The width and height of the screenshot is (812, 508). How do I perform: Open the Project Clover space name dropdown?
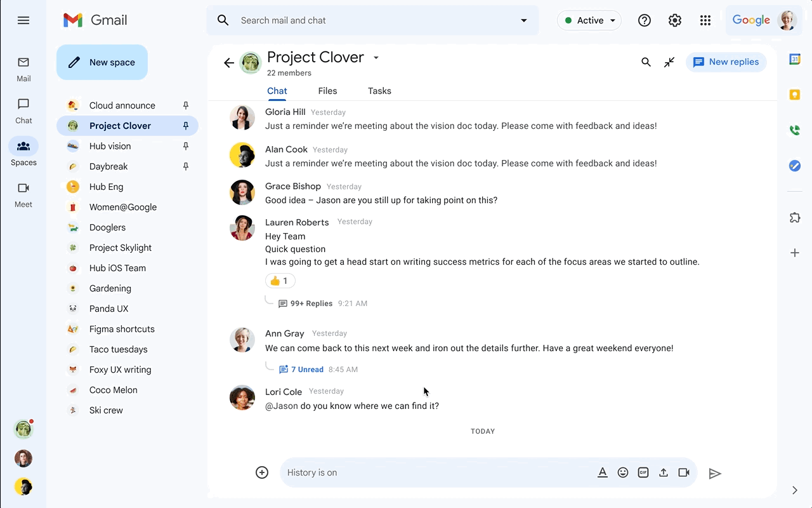point(376,57)
